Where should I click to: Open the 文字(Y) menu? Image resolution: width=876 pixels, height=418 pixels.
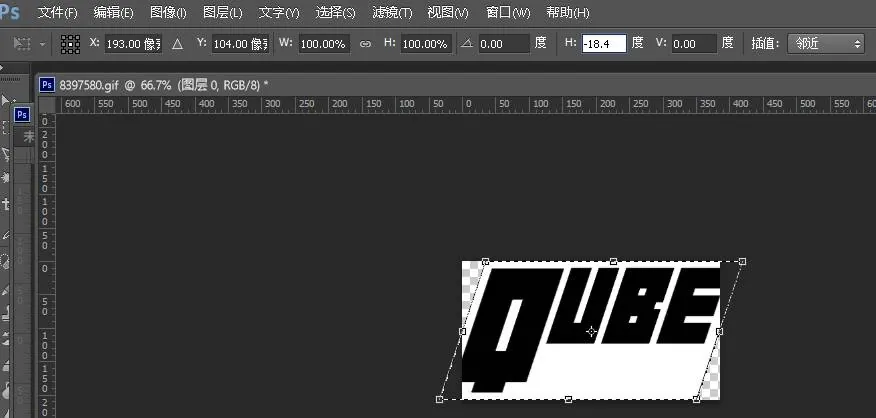(279, 12)
